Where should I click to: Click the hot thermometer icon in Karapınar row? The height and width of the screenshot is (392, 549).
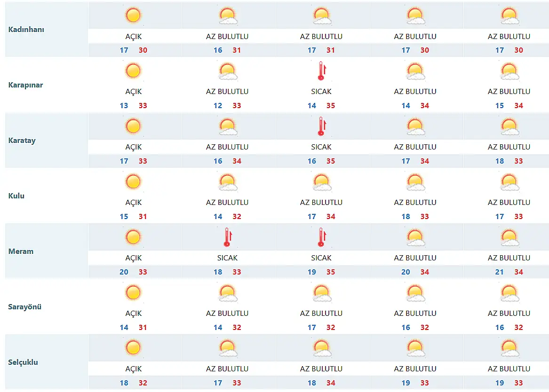[x=321, y=71]
